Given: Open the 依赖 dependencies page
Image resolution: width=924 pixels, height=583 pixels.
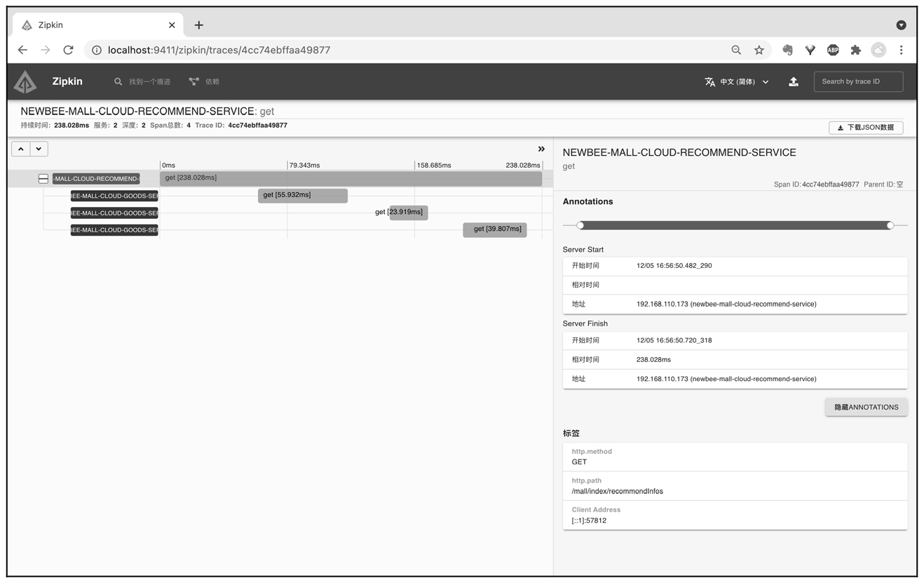Looking at the screenshot, I should 204,82.
